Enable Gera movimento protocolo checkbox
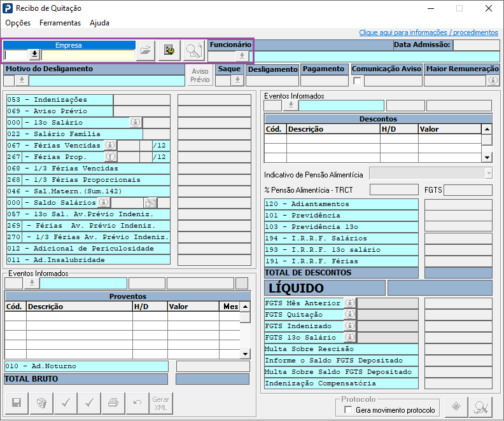This screenshot has width=504, height=421. point(348,410)
